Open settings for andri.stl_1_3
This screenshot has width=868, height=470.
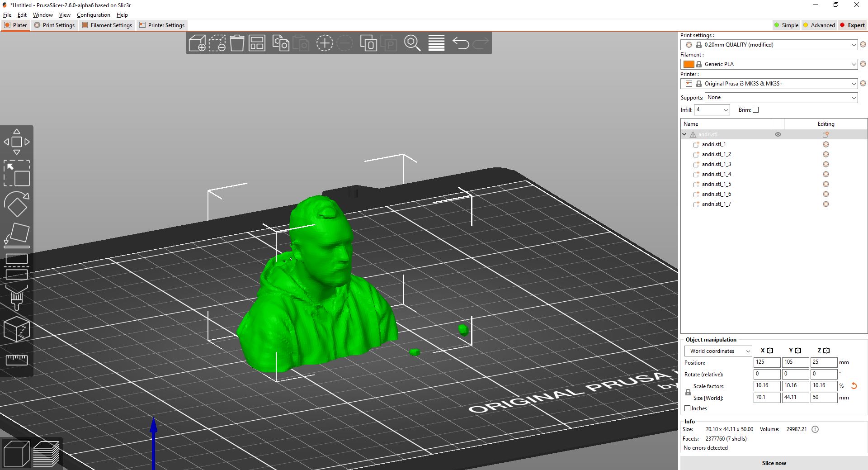tap(826, 164)
